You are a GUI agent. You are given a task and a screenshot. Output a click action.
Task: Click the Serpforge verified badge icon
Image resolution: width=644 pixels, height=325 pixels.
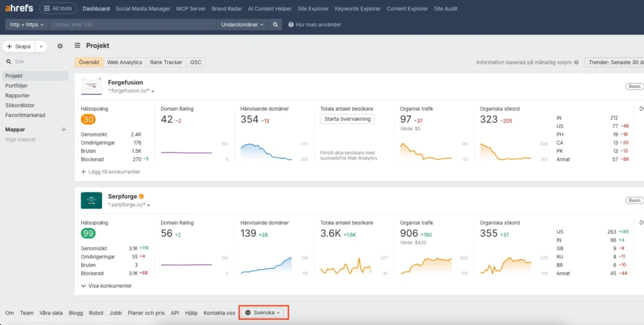(x=142, y=196)
